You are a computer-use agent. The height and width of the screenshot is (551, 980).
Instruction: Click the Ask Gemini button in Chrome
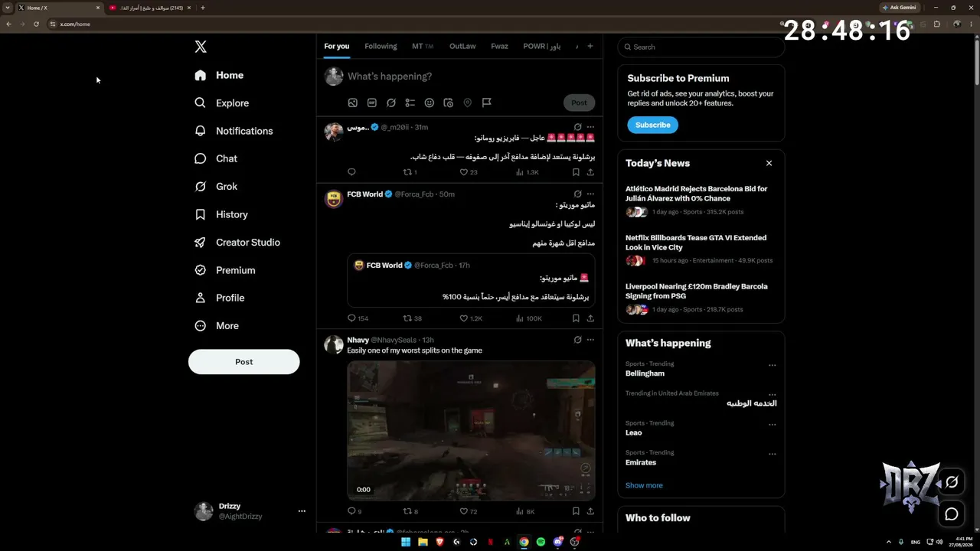tap(899, 8)
